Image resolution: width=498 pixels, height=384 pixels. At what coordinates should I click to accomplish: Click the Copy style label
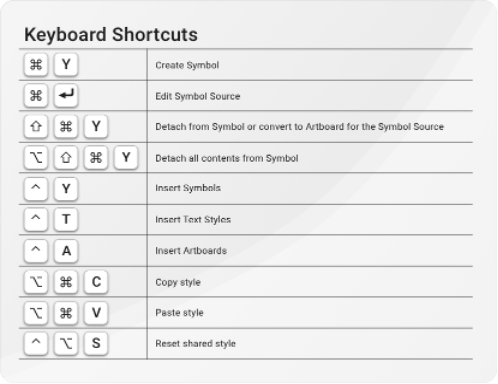(178, 282)
